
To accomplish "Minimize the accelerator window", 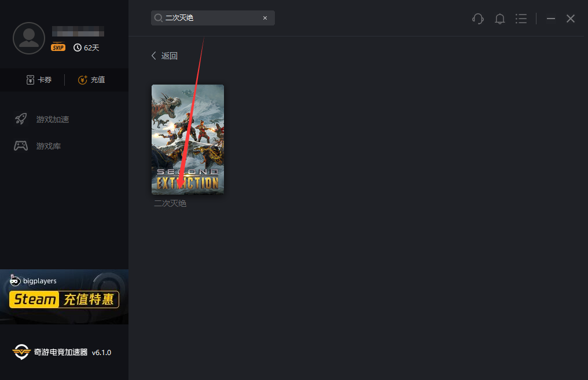I will coord(551,19).
